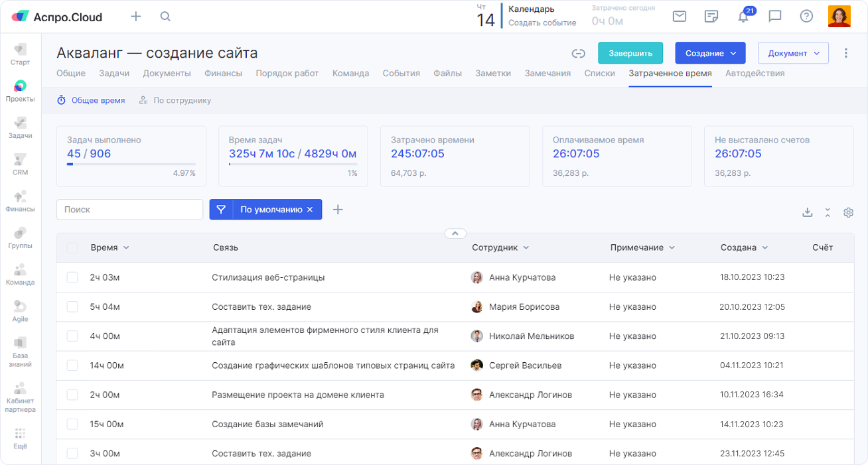Expand the Создание dropdown button
The width and height of the screenshot is (868, 465).
[x=710, y=53]
